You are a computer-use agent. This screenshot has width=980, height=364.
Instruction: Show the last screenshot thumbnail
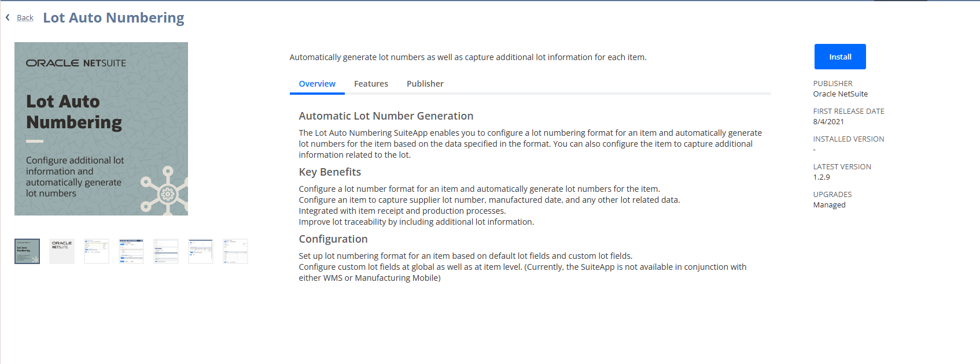click(235, 251)
